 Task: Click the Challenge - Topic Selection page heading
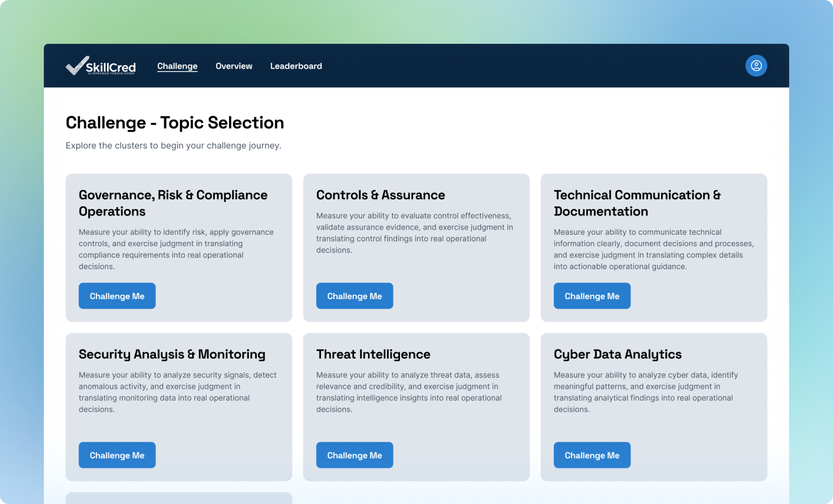pyautogui.click(x=175, y=123)
